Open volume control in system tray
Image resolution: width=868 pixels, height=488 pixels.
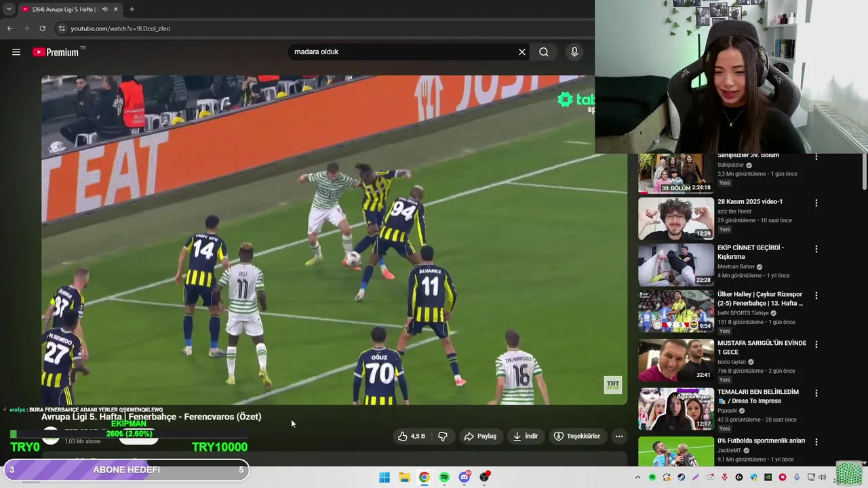click(823, 477)
